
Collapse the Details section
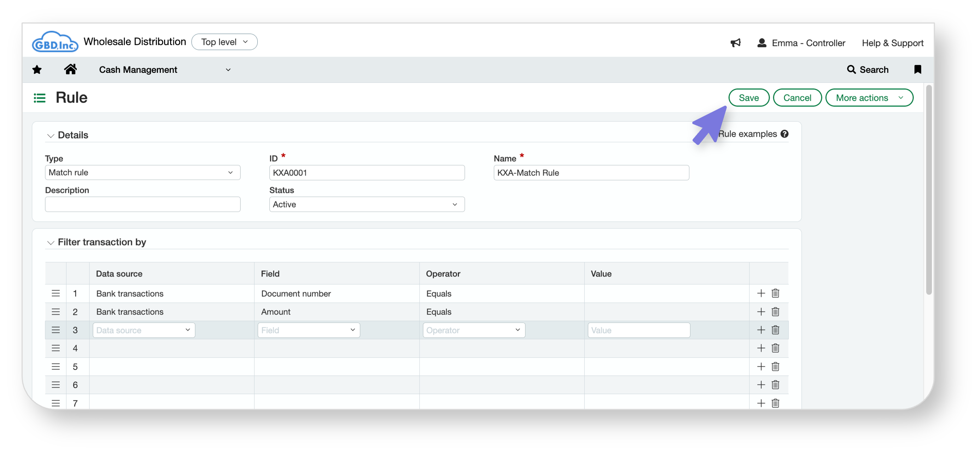tap(51, 135)
